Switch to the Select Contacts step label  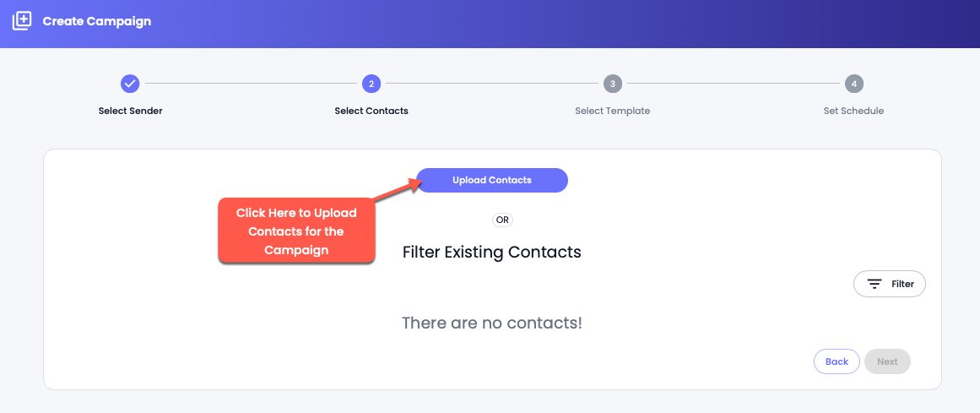pos(371,111)
